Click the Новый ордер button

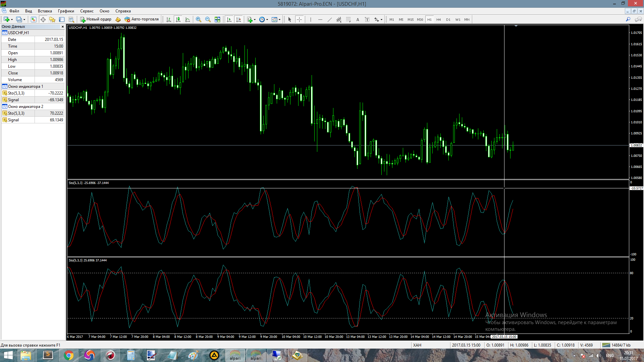pyautogui.click(x=96, y=19)
